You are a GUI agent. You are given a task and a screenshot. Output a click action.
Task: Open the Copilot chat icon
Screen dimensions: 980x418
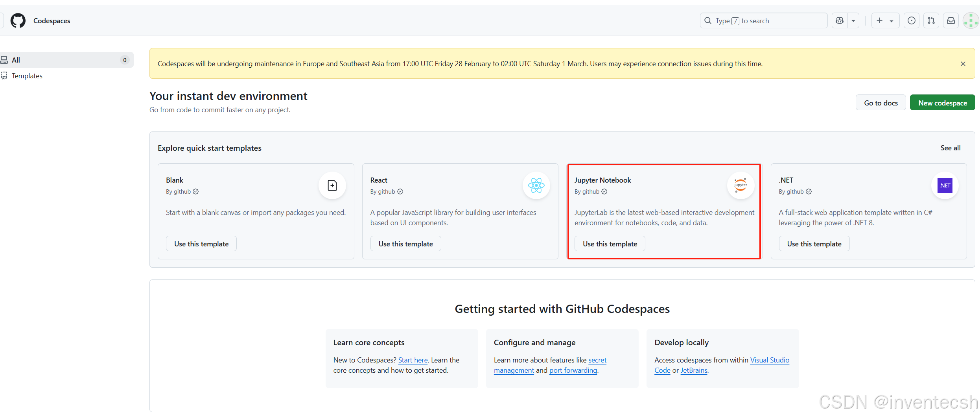(x=840, y=20)
